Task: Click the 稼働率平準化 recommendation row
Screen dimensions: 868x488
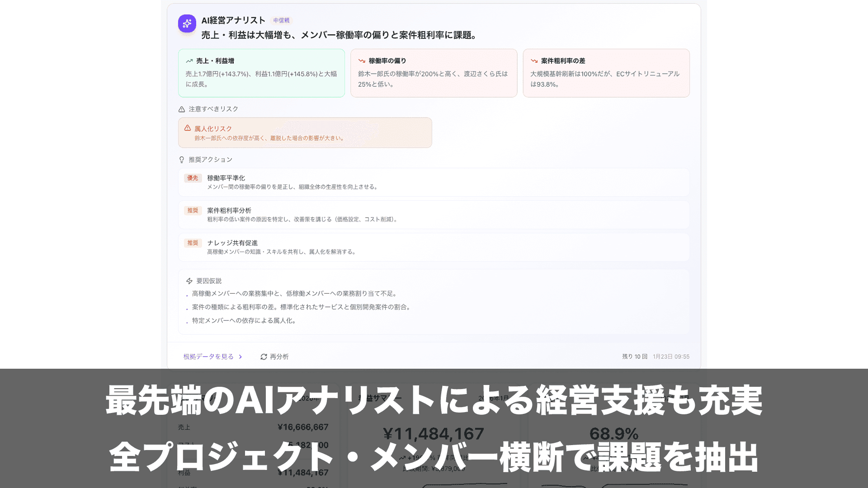Action: [434, 182]
